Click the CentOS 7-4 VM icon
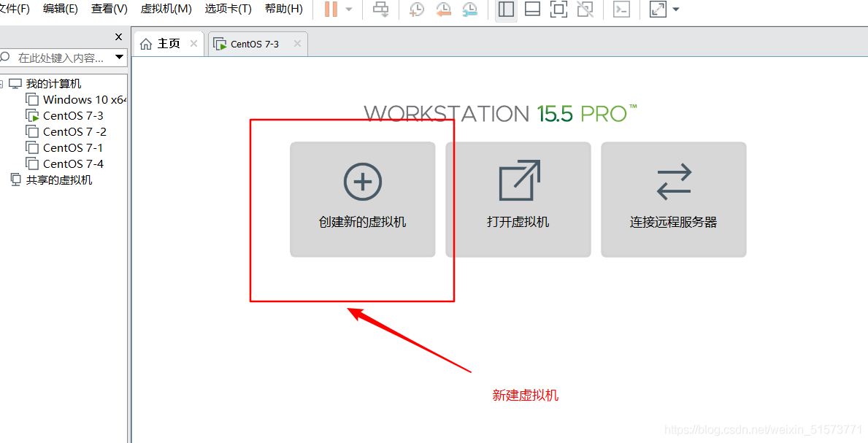 (x=32, y=164)
